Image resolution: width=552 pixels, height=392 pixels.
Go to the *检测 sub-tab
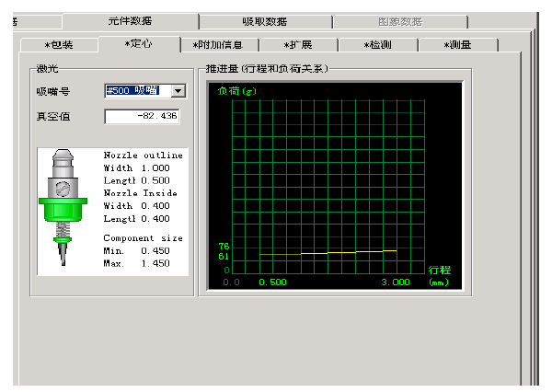[x=378, y=45]
